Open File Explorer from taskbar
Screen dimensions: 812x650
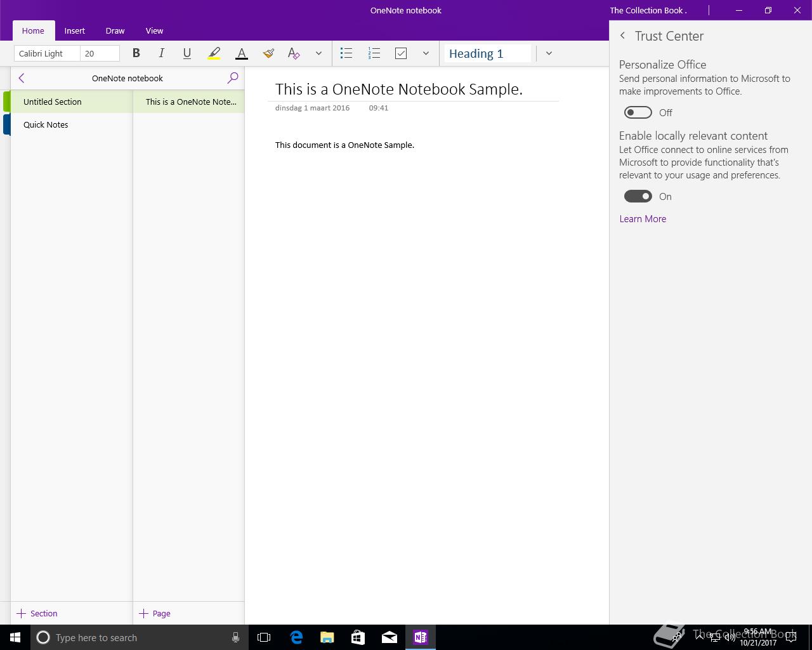(x=327, y=637)
